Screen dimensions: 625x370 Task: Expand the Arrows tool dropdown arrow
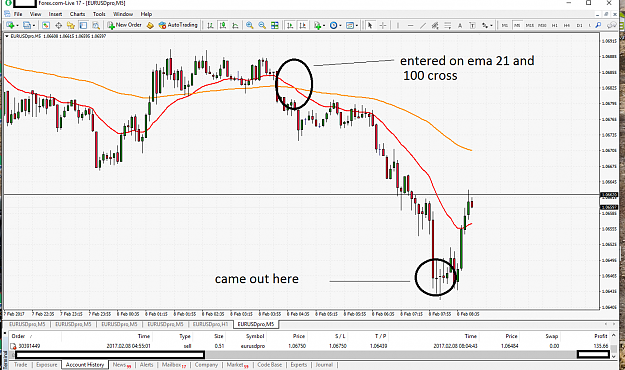click(491, 26)
